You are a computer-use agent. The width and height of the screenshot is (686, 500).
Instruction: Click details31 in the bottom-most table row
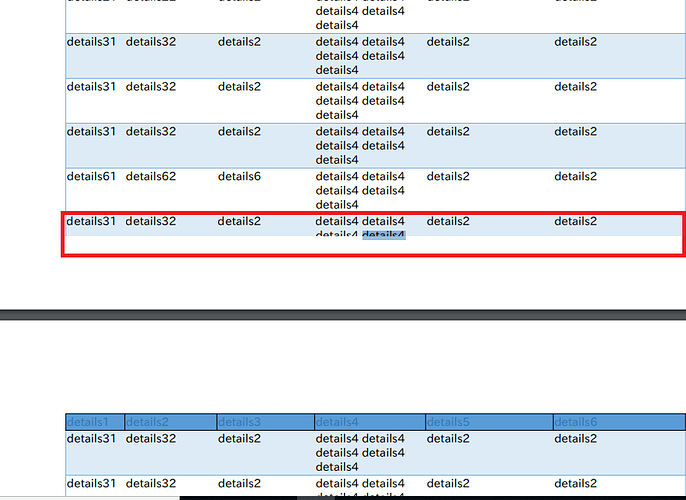pos(91,484)
